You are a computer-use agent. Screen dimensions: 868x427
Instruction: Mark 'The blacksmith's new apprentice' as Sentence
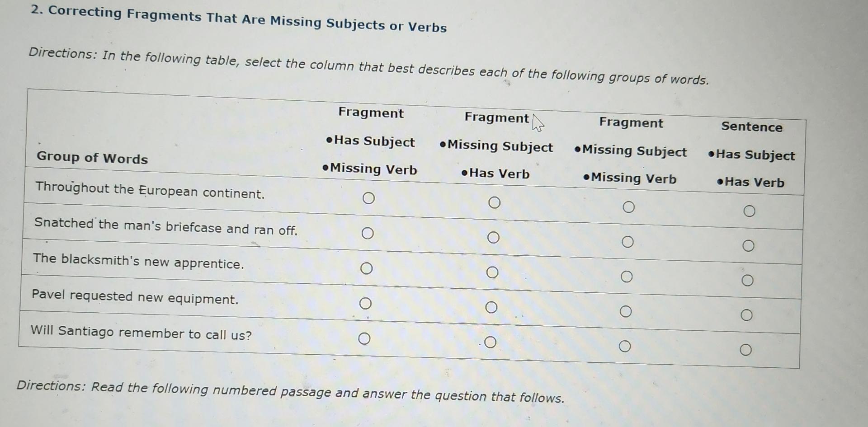click(x=748, y=280)
